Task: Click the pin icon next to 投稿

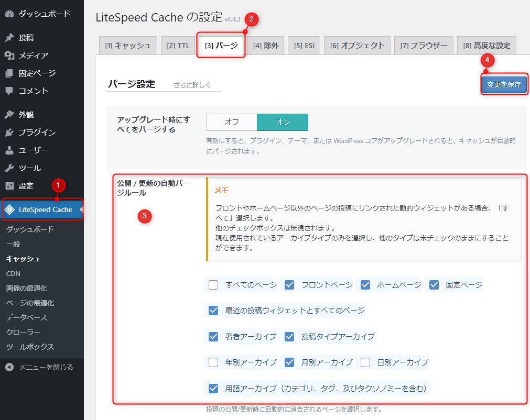Action: click(9, 38)
